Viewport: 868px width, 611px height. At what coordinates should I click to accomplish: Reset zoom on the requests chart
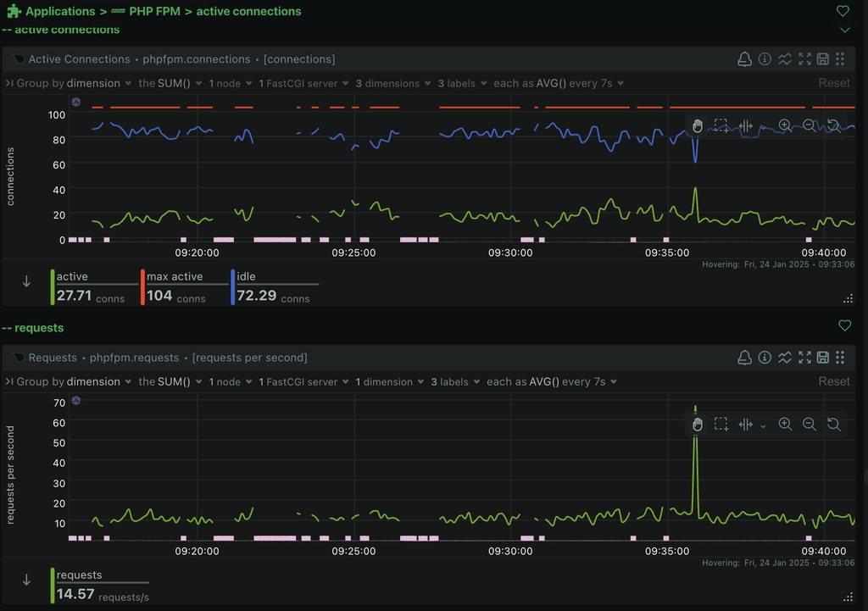[x=834, y=425]
